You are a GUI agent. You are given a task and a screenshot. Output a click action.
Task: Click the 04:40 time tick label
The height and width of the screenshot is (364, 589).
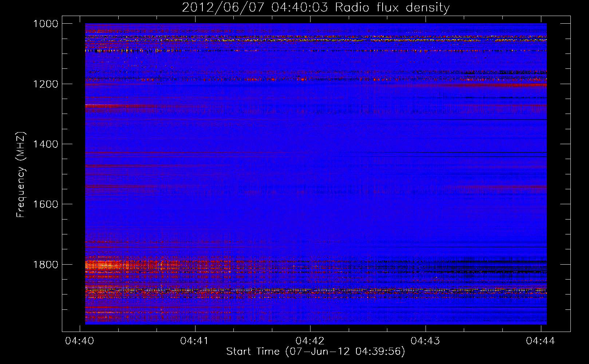click(x=79, y=341)
